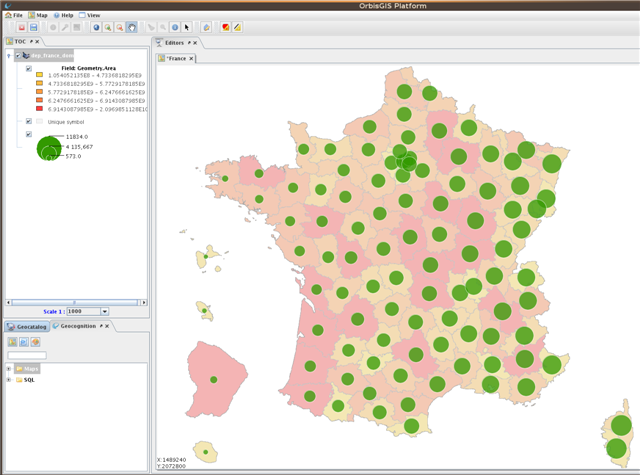This screenshot has width=640, height=475.
Task: Select the black arrow selection tool
Action: (187, 27)
